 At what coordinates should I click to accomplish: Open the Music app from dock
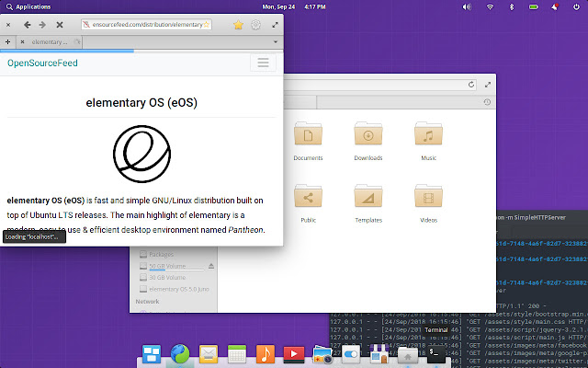pyautogui.click(x=266, y=353)
